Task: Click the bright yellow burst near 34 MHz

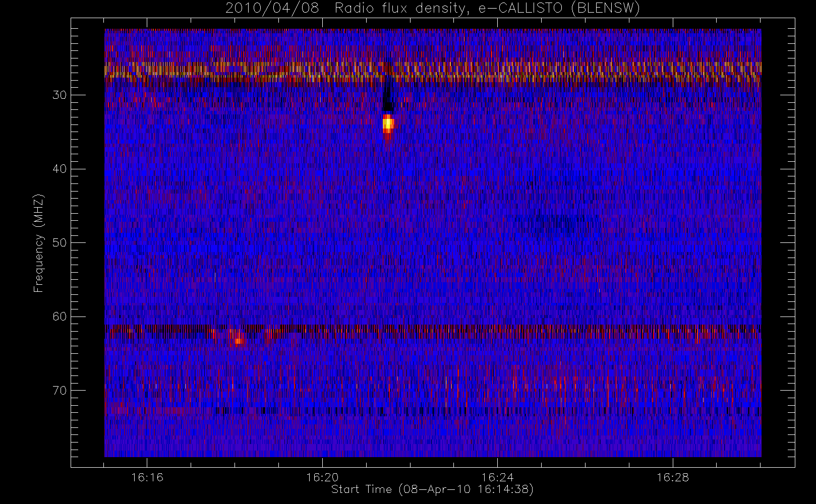Action: tap(388, 124)
